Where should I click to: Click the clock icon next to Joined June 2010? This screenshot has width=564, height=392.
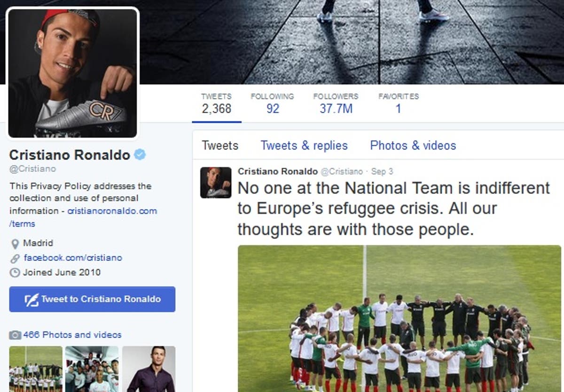click(15, 273)
